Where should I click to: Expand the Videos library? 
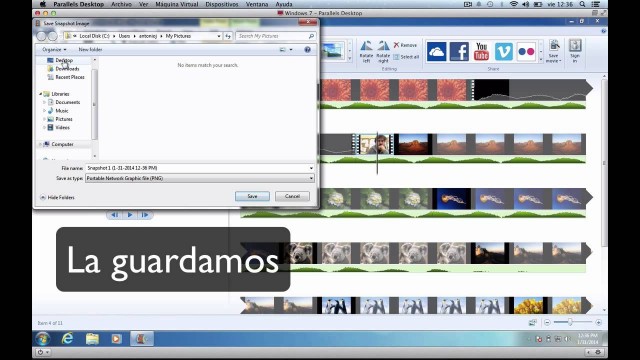point(44,127)
